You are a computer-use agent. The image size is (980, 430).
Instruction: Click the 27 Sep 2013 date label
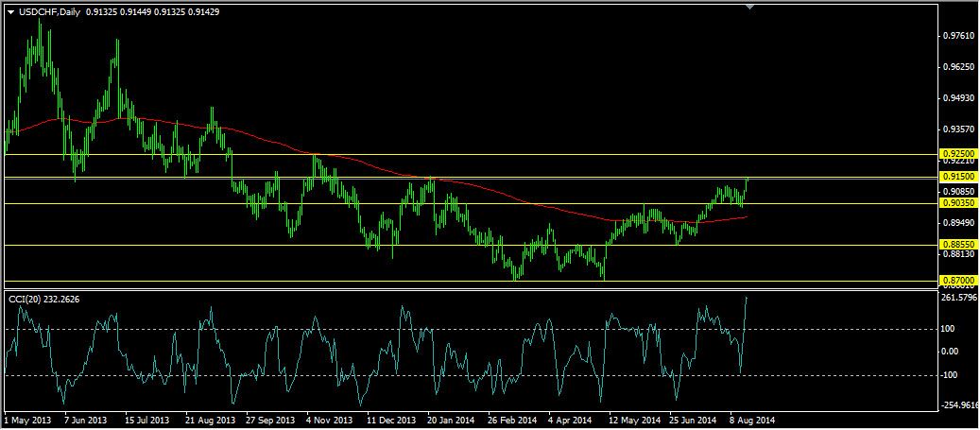coord(270,420)
